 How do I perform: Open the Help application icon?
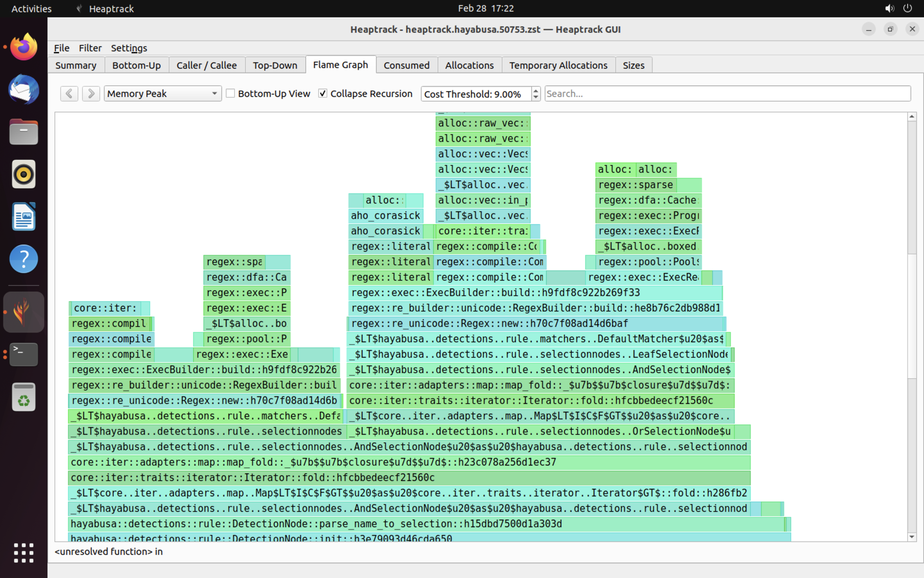[x=24, y=259]
